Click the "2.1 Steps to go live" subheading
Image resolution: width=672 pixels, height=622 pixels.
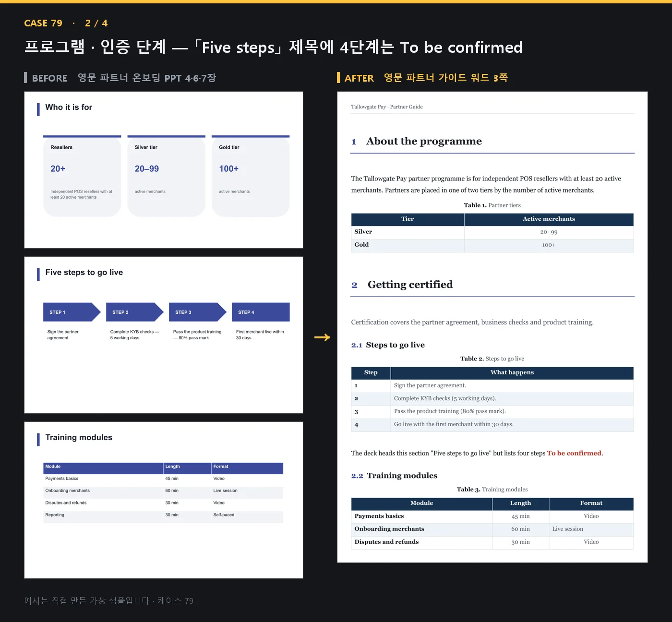click(x=388, y=345)
